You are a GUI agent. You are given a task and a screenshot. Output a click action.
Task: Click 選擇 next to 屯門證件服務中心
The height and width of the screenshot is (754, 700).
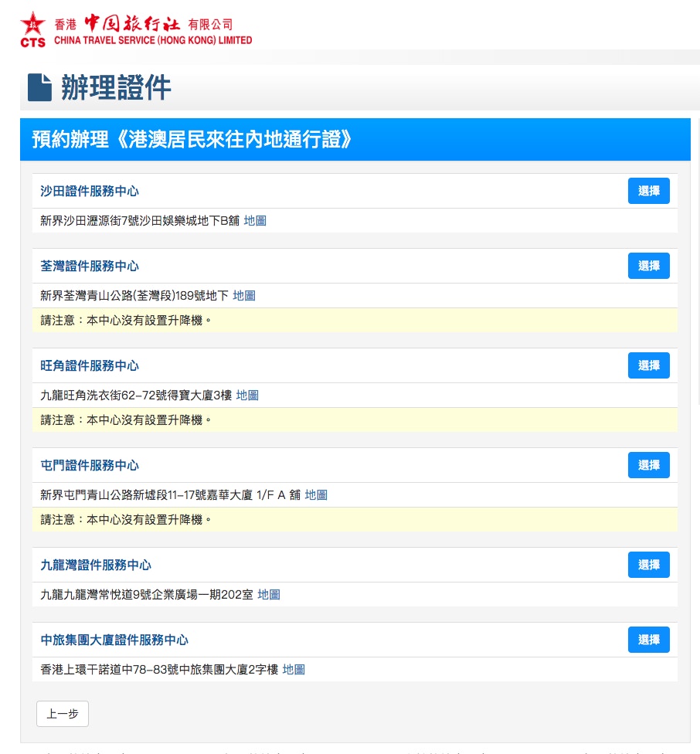pos(648,465)
